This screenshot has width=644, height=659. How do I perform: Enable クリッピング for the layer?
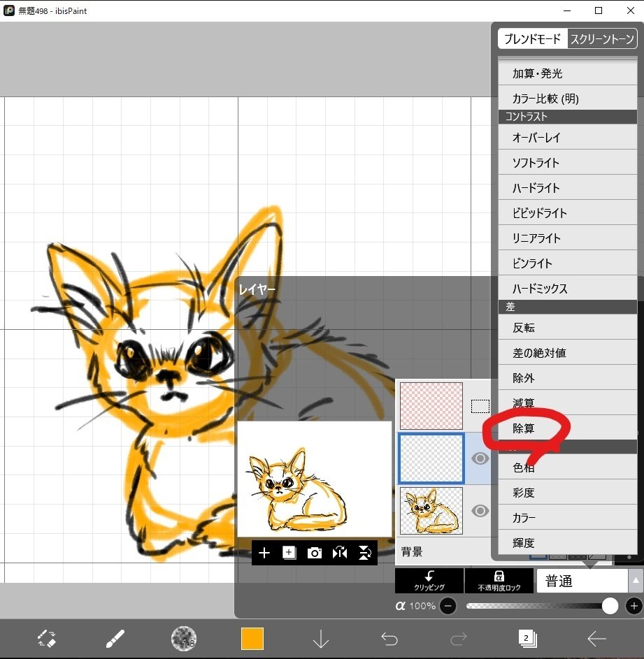click(x=429, y=581)
